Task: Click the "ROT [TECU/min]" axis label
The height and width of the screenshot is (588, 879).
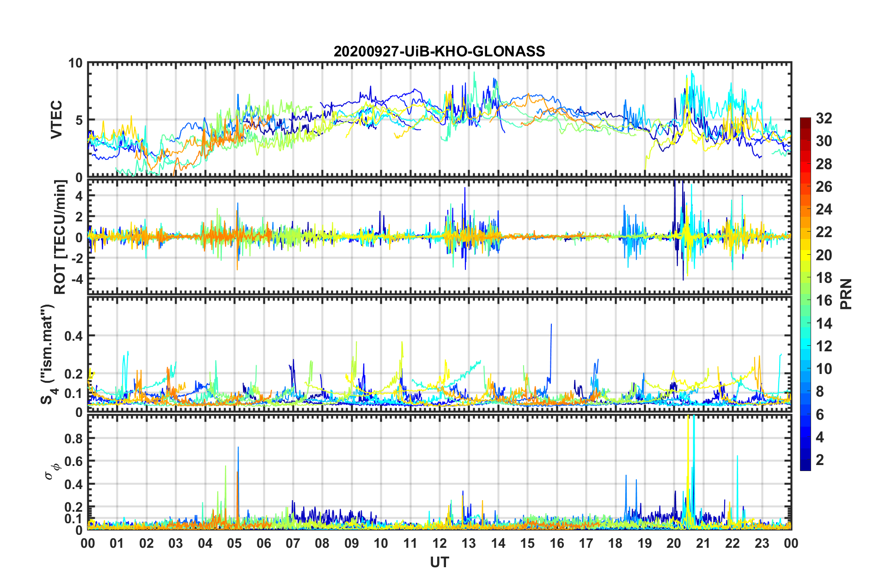Action: tap(60, 237)
